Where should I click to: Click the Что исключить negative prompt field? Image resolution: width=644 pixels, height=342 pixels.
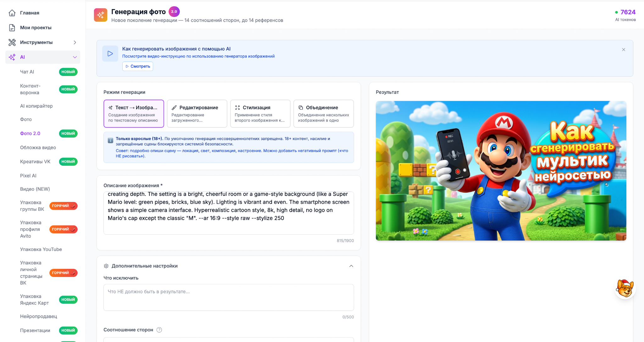pos(229,297)
